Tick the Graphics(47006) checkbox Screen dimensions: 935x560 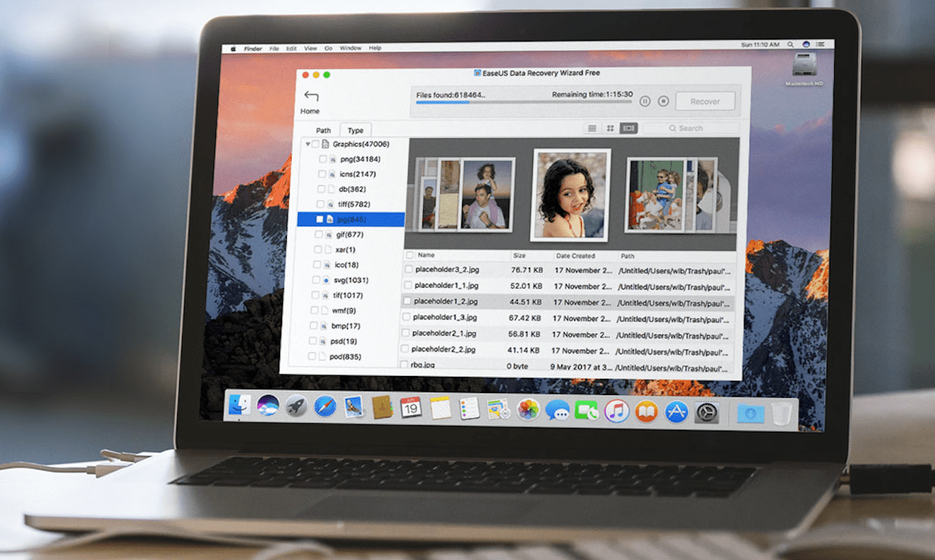point(316,144)
